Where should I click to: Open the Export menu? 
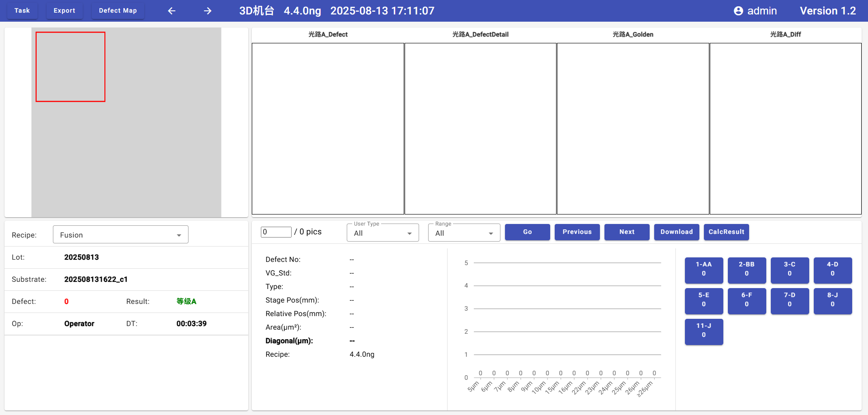64,10
